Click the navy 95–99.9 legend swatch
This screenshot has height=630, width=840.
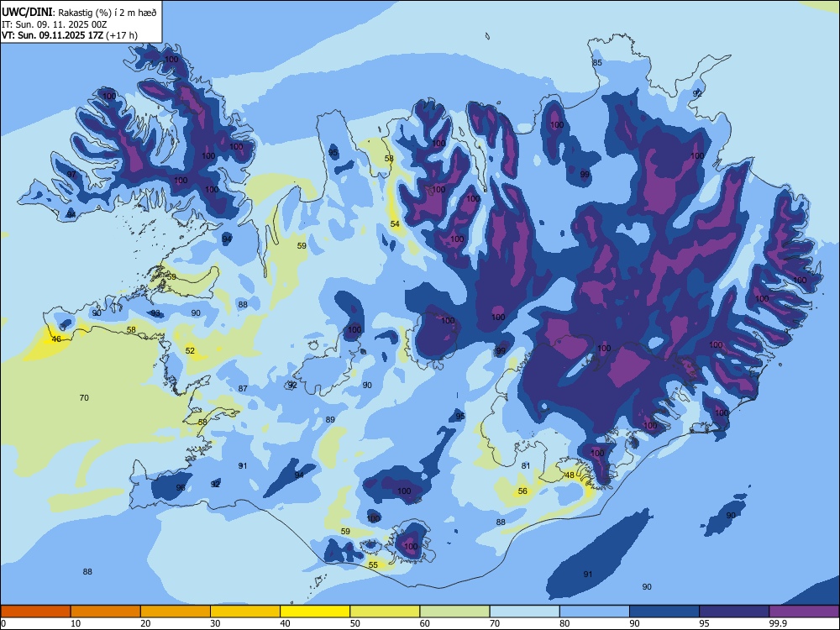point(734,612)
